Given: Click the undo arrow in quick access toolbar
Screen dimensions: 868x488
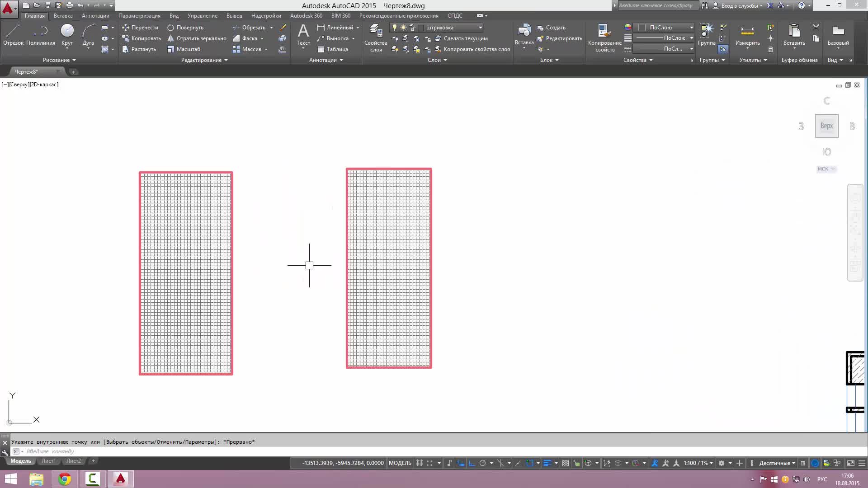Looking at the screenshot, I should [80, 5].
